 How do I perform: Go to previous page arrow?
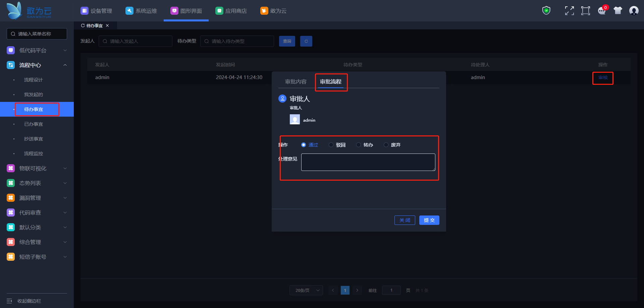(333, 290)
